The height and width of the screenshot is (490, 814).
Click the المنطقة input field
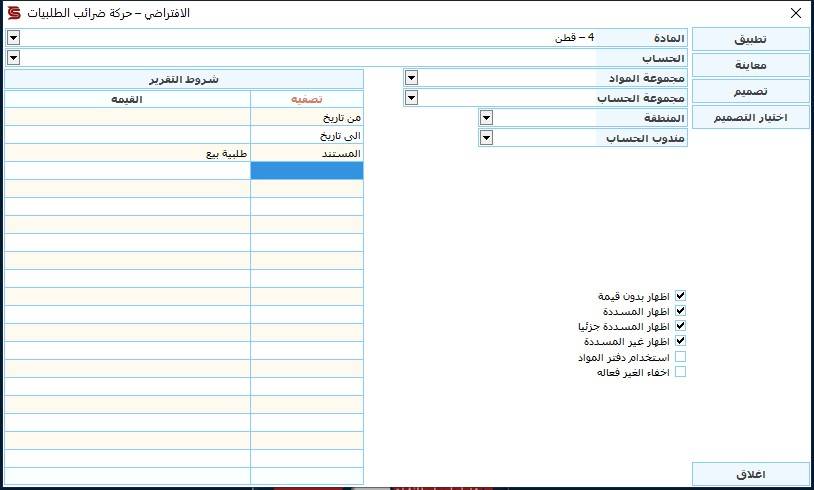click(545, 118)
